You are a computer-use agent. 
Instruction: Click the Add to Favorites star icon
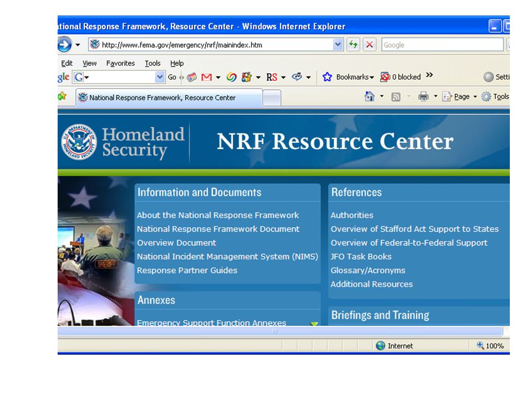62,96
